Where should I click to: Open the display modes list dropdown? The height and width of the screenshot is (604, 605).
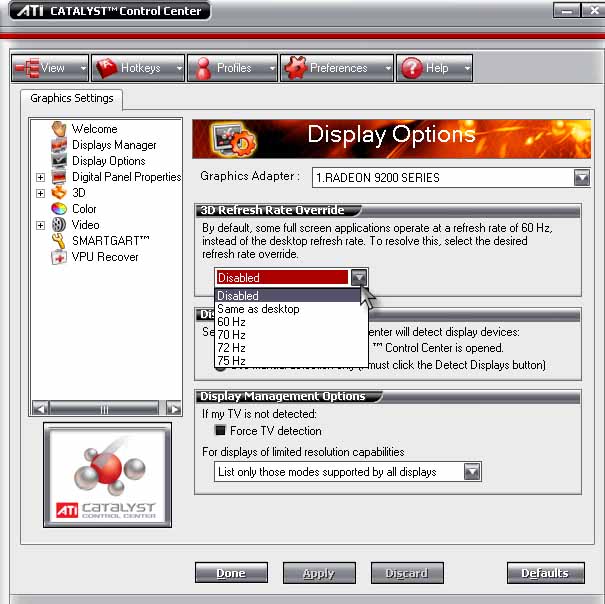pyautogui.click(x=472, y=472)
